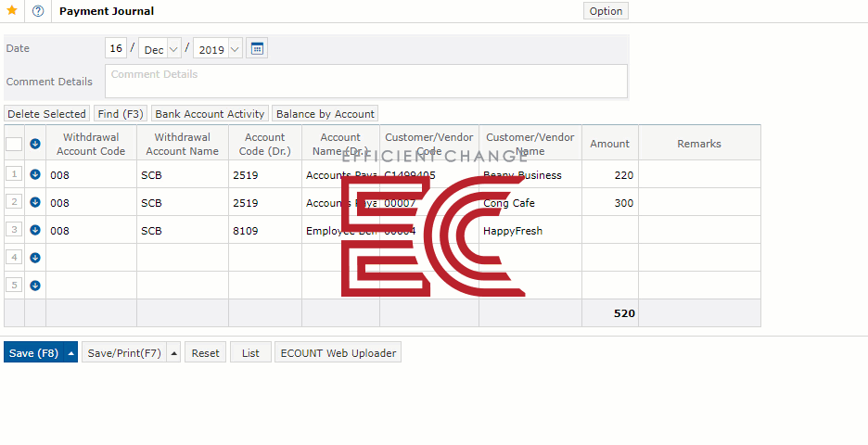Image resolution: width=868 pixels, height=445 pixels.
Task: Toggle the select-all checkbox in table header
Action: click(14, 144)
